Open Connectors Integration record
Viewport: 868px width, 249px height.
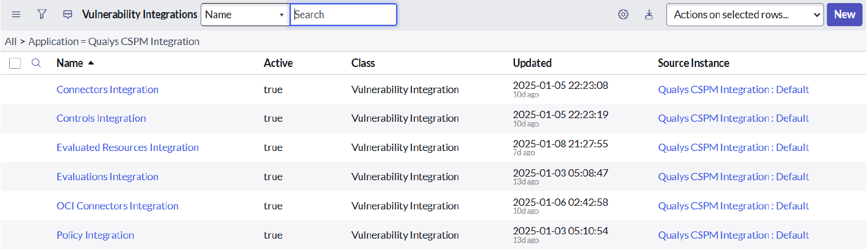point(107,89)
